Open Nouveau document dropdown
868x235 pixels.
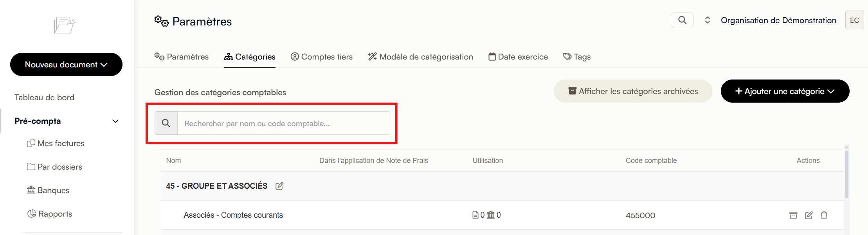(66, 64)
